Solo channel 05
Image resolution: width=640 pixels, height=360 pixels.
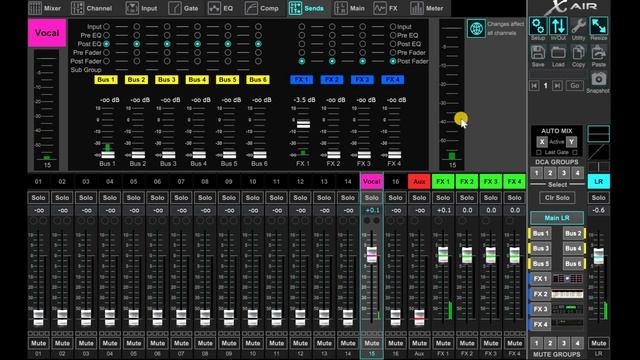pyautogui.click(x=133, y=198)
